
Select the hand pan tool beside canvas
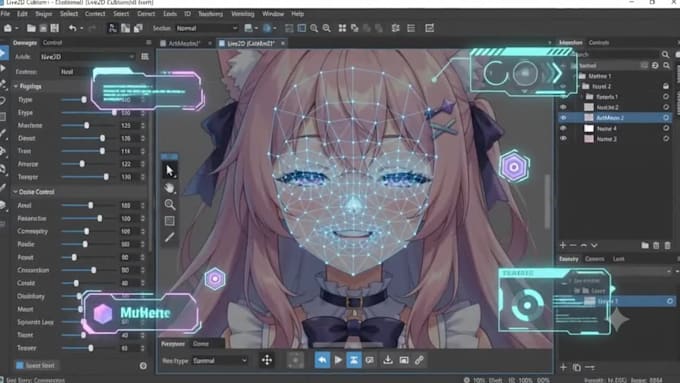[x=170, y=188]
